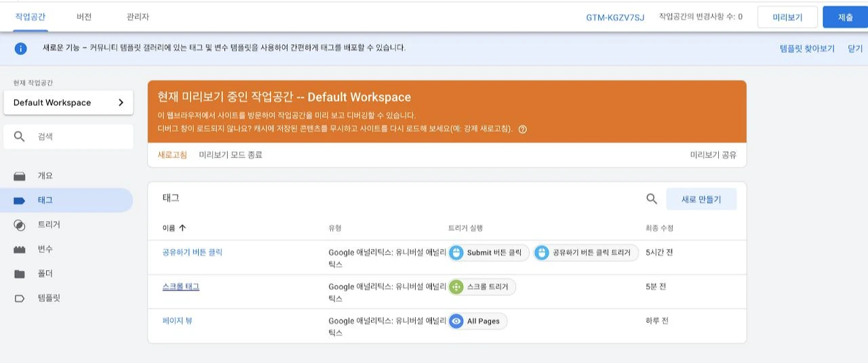Click the 트리거 trigger icon in sidebar

coord(20,225)
